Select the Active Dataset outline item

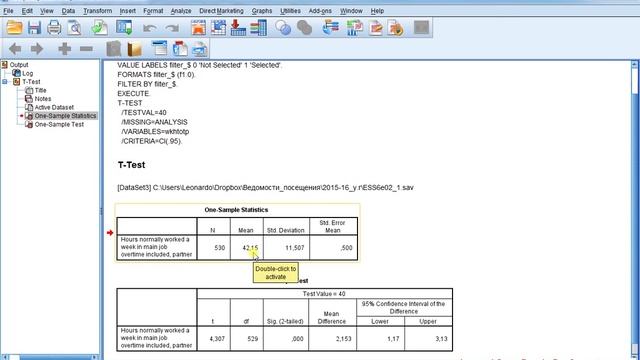(54, 108)
